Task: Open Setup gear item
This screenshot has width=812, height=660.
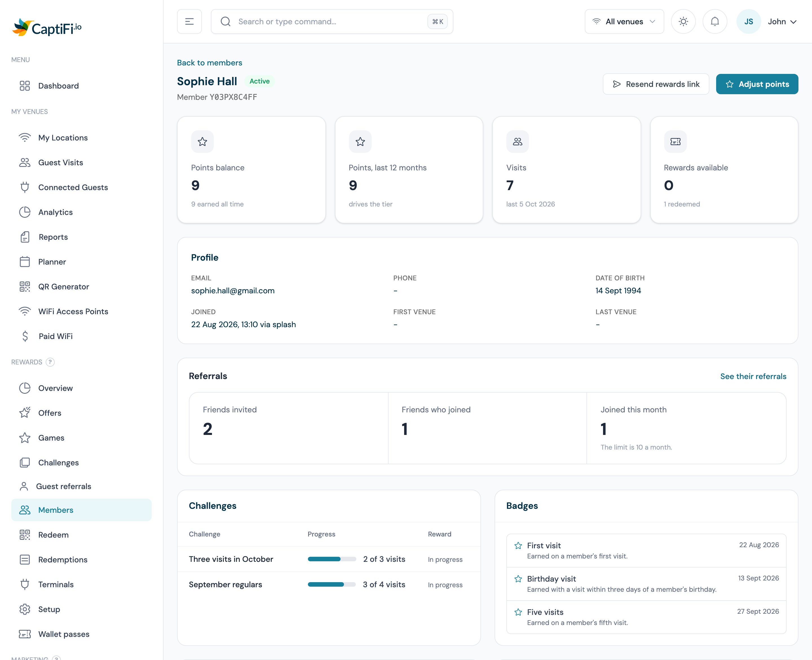Action: click(81, 610)
